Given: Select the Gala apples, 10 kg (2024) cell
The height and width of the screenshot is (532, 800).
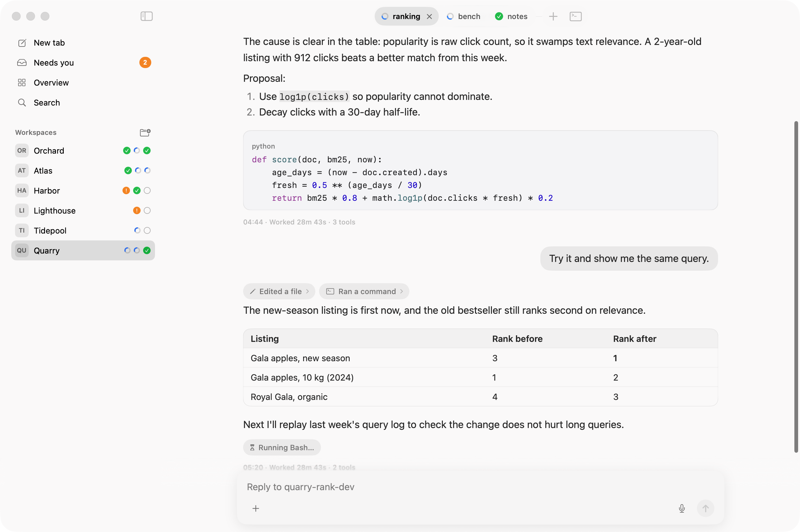Looking at the screenshot, I should click(x=302, y=378).
